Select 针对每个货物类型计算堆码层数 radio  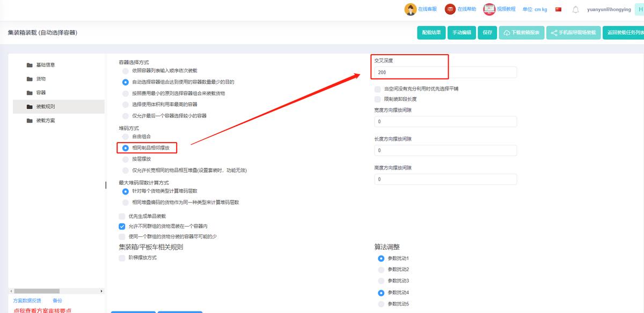point(125,191)
